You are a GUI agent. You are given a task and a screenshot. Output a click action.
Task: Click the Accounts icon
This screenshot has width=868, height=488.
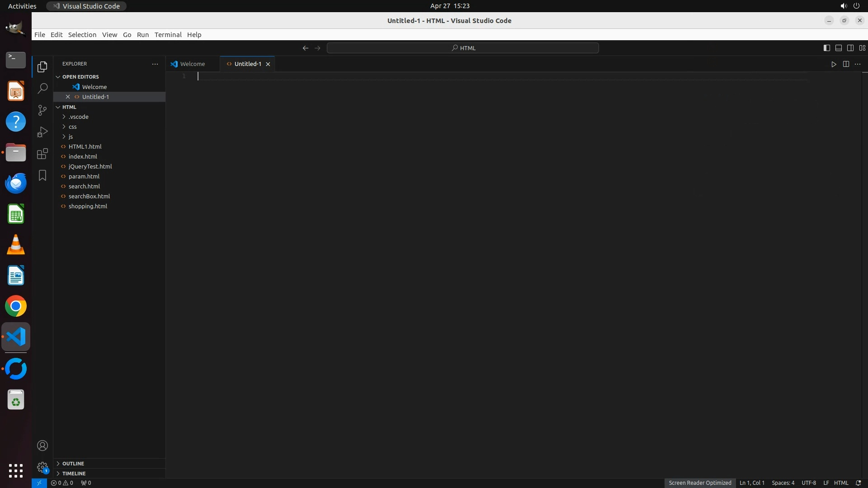tap(42, 446)
